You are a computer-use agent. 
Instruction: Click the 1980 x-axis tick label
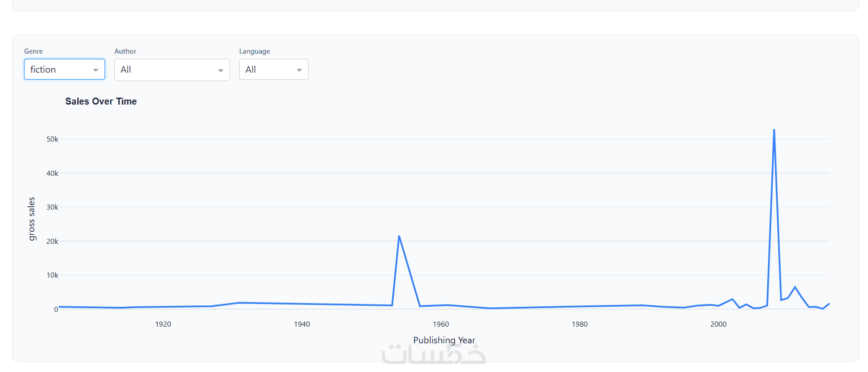coord(579,324)
